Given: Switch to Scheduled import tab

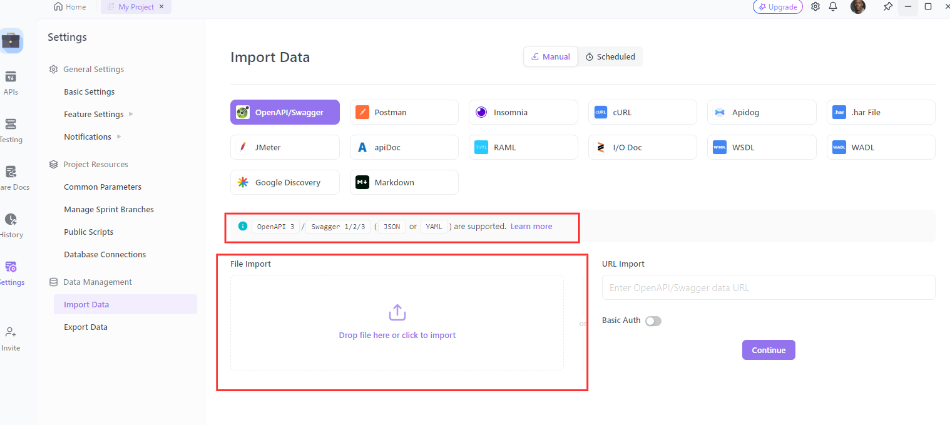Looking at the screenshot, I should click(610, 56).
